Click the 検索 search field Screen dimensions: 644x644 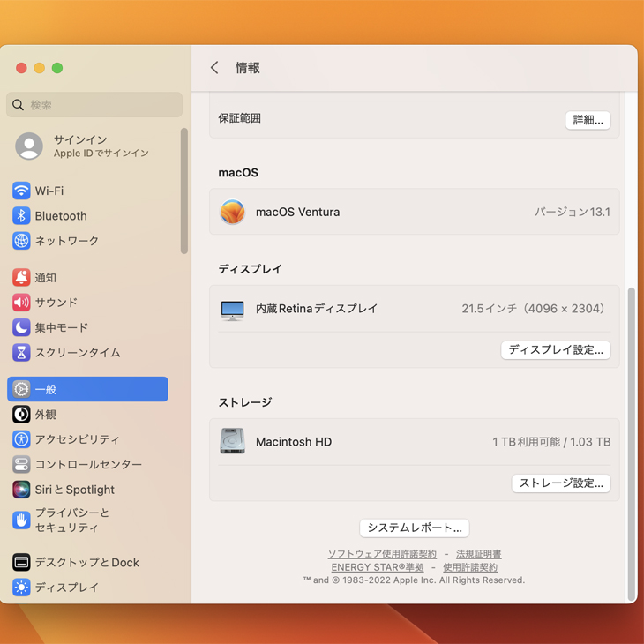point(94,105)
